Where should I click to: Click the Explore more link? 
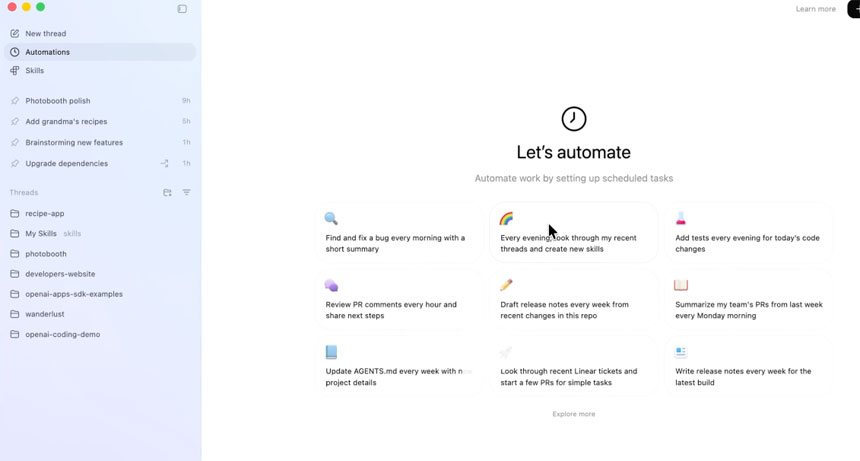tap(573, 414)
